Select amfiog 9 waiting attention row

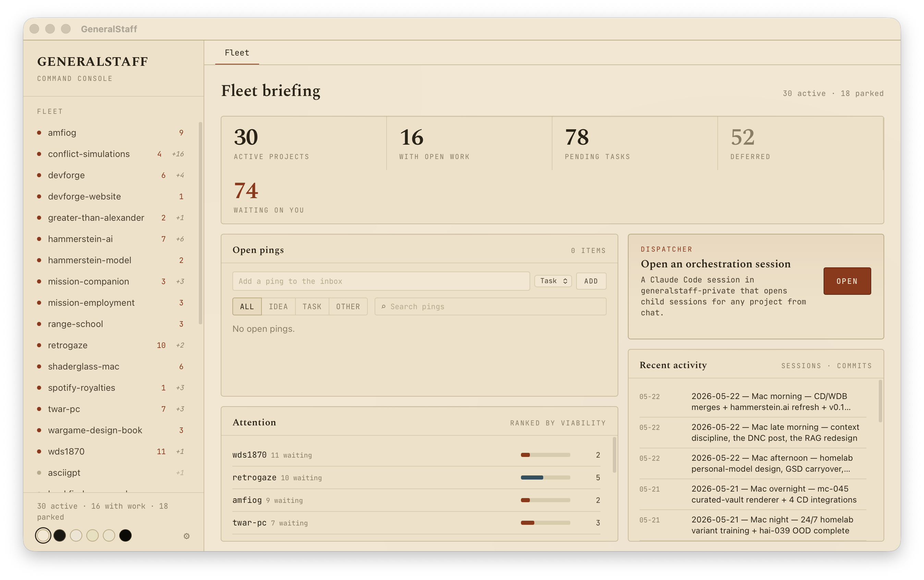point(416,500)
